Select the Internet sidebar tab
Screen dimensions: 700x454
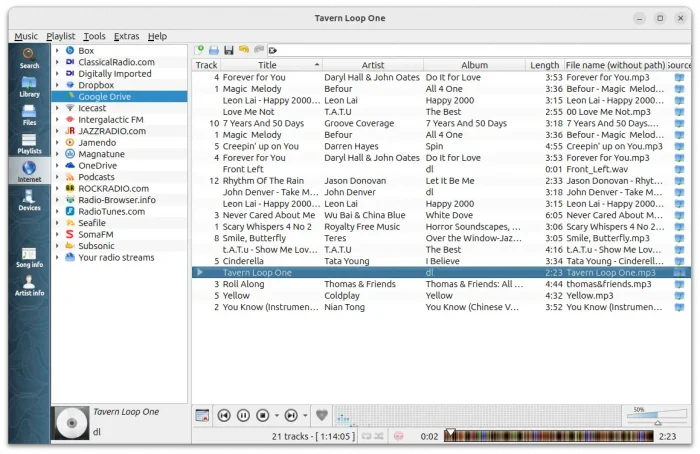pos(29,172)
